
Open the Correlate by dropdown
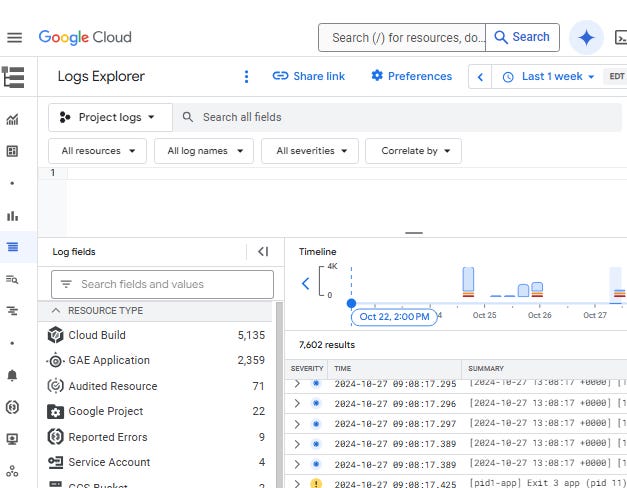pos(413,151)
